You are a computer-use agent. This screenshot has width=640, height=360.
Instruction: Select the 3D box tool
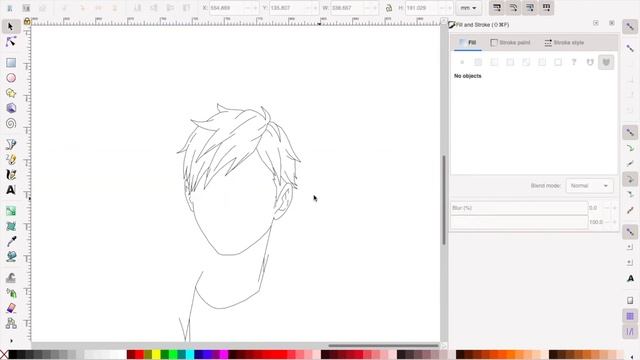pyautogui.click(x=11, y=108)
